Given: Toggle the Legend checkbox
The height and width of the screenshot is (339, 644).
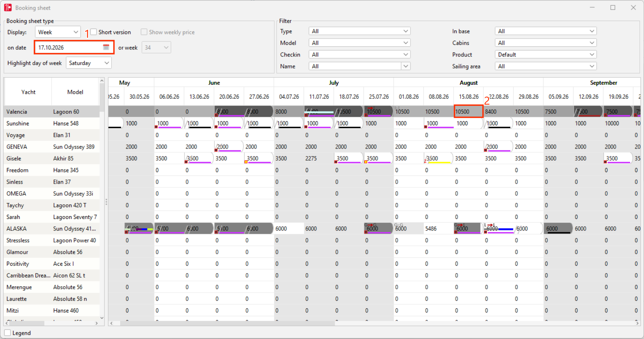Looking at the screenshot, I should [x=7, y=333].
